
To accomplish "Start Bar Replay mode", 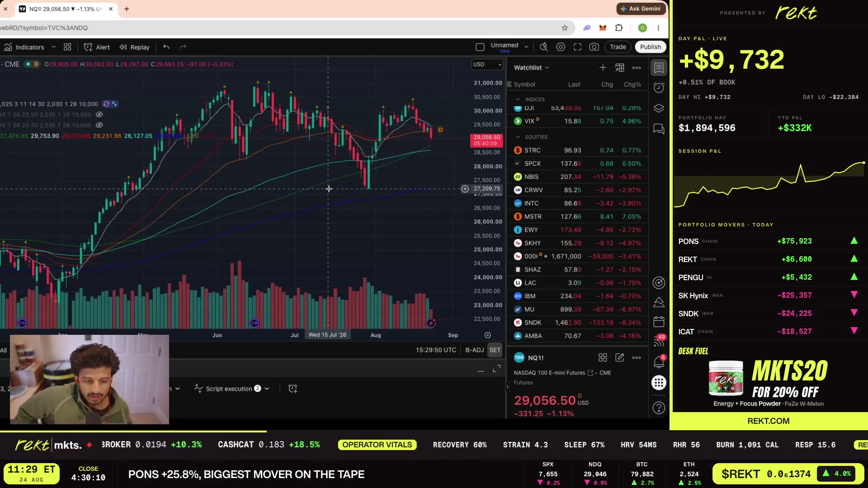I will 134,47.
